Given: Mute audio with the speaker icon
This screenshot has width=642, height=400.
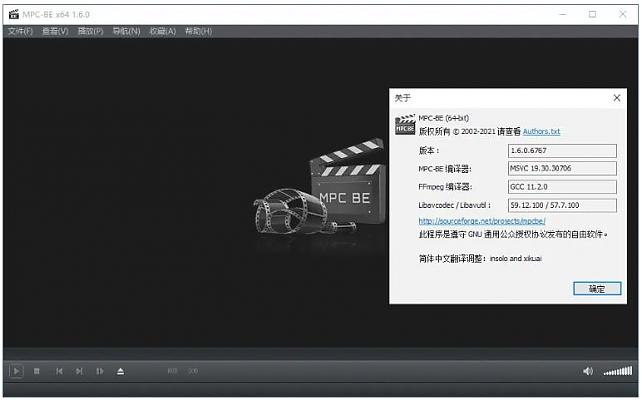Looking at the screenshot, I should 588,371.
